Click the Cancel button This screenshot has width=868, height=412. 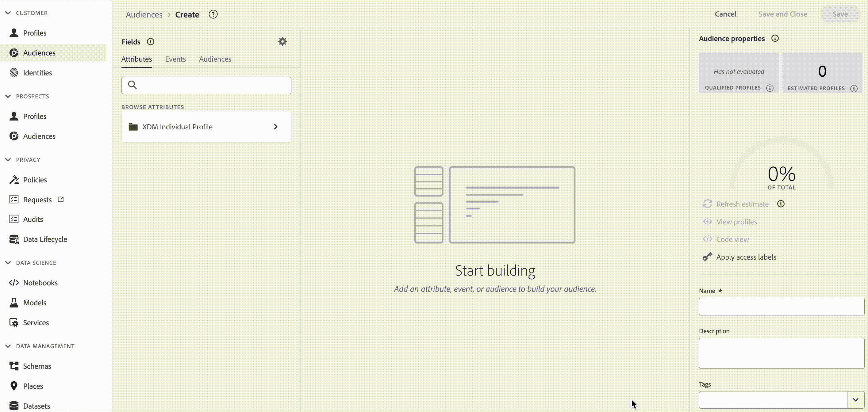point(725,14)
